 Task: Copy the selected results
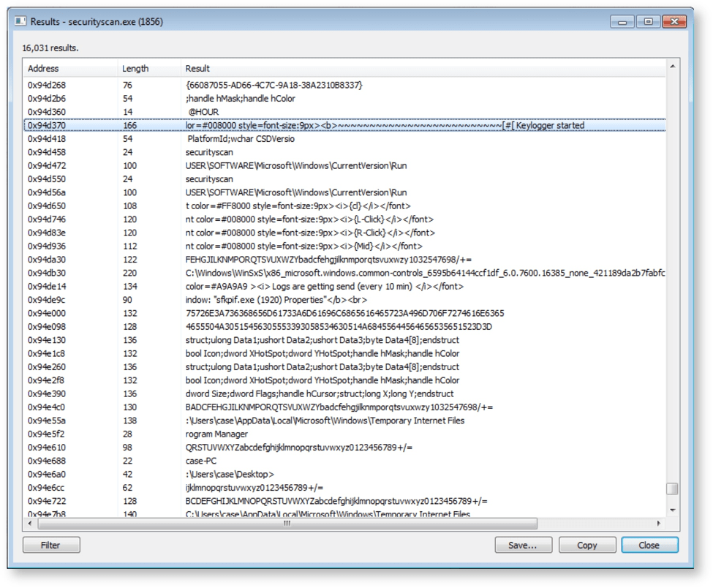point(587,545)
